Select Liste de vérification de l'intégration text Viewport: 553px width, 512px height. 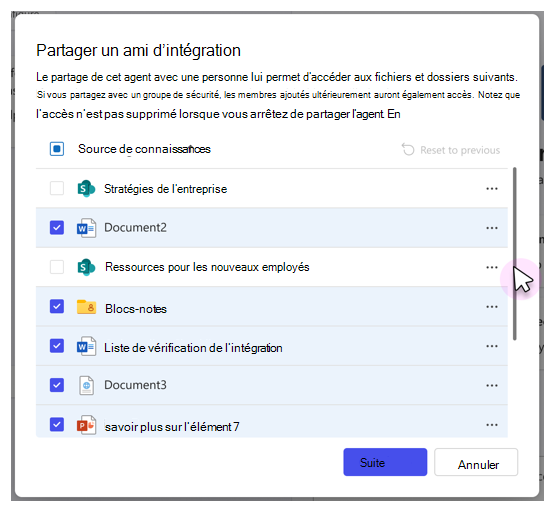193,348
